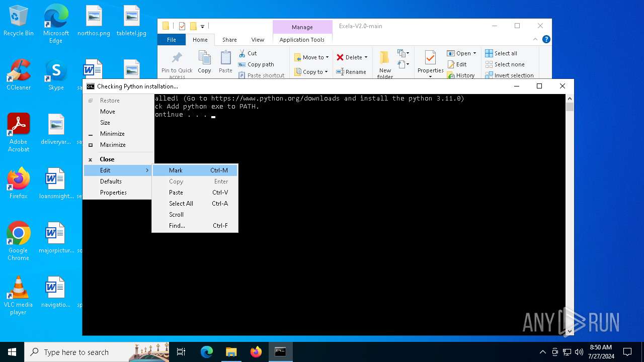Select the Google Chrome desktop icon
Image resolution: width=644 pixels, height=362 pixels.
point(18,241)
